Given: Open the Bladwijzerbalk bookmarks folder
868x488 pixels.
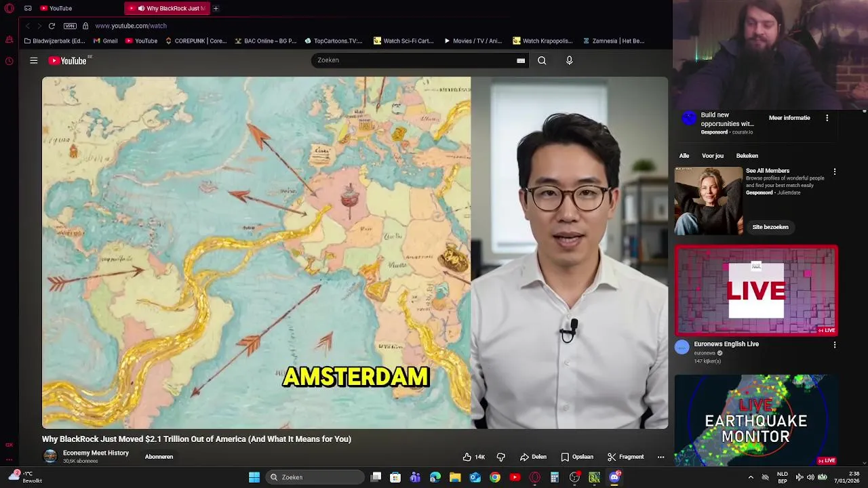Looking at the screenshot, I should tap(54, 41).
